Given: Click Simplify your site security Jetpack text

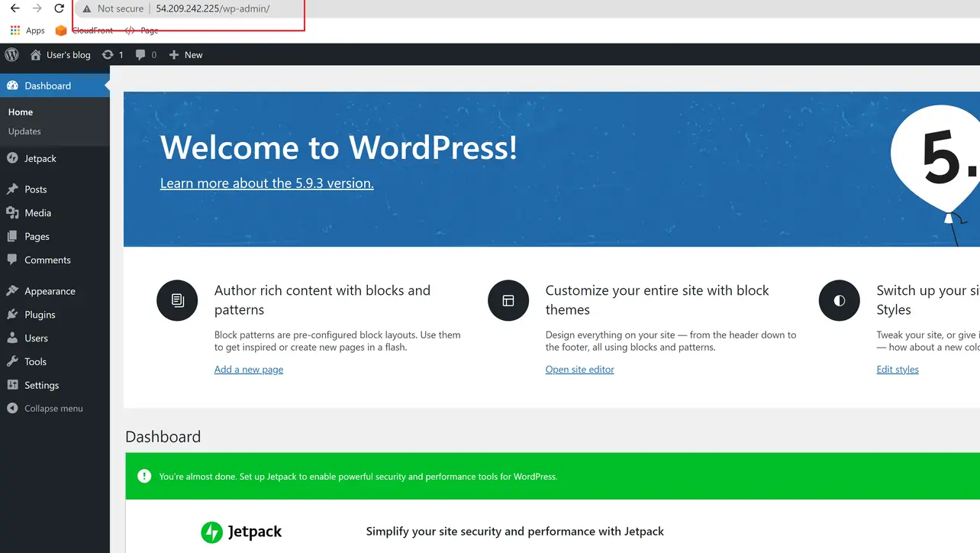Looking at the screenshot, I should point(515,532).
